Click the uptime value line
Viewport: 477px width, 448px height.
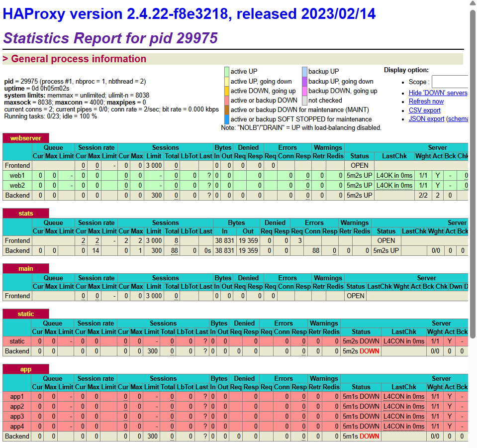[x=37, y=89]
